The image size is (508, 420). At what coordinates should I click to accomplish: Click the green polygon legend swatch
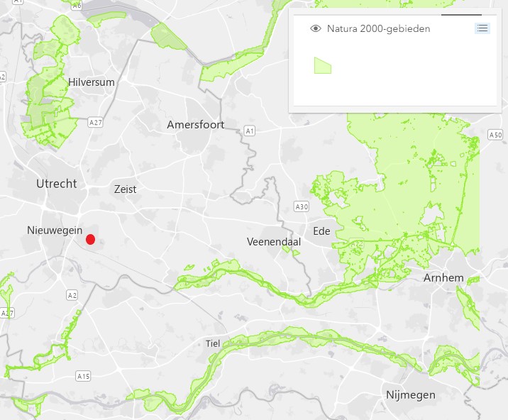(323, 65)
